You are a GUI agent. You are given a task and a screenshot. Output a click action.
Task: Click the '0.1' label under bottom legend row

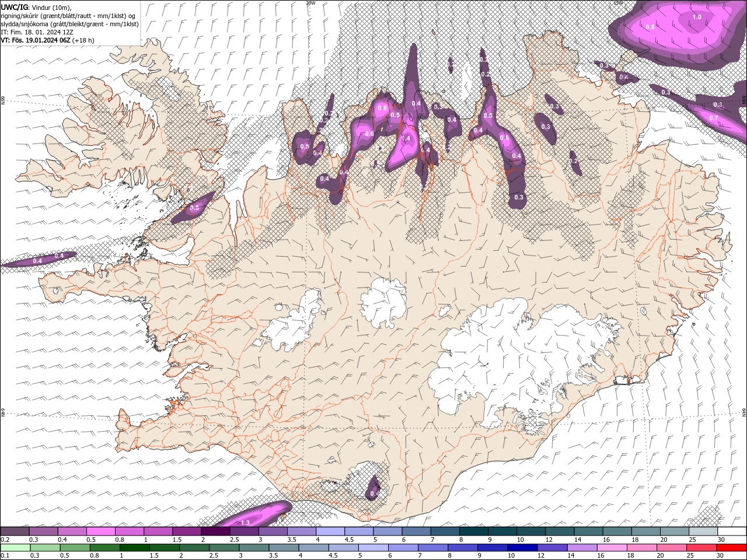(x=5, y=555)
